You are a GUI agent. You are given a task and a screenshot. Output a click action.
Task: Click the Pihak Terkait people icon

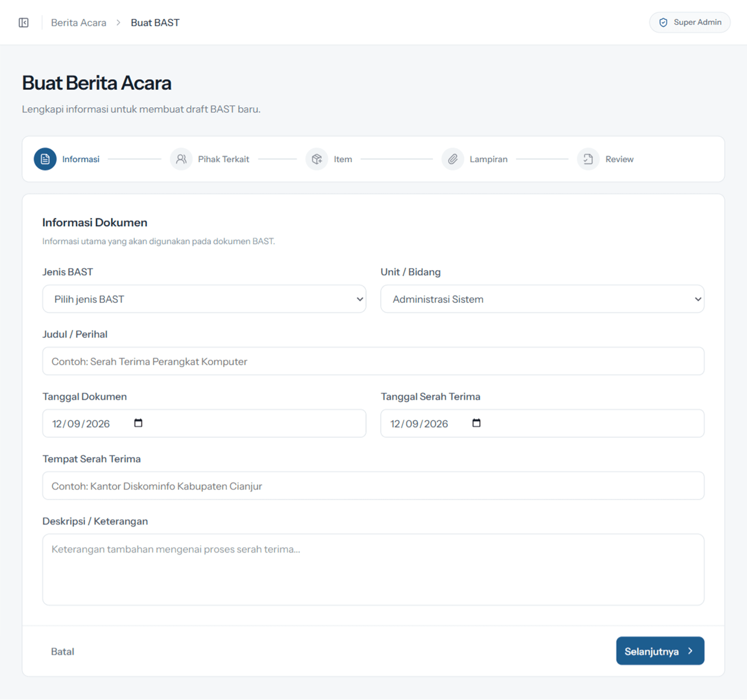point(181,159)
